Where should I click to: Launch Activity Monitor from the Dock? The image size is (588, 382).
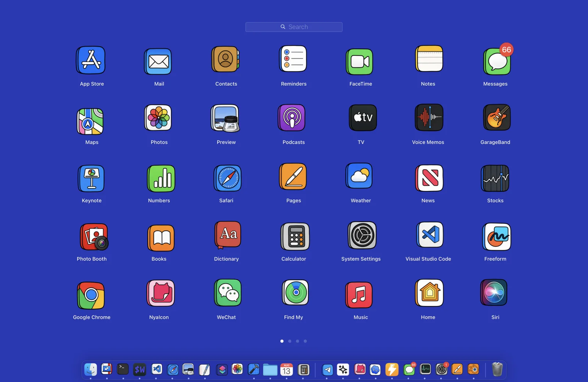tap(425, 369)
